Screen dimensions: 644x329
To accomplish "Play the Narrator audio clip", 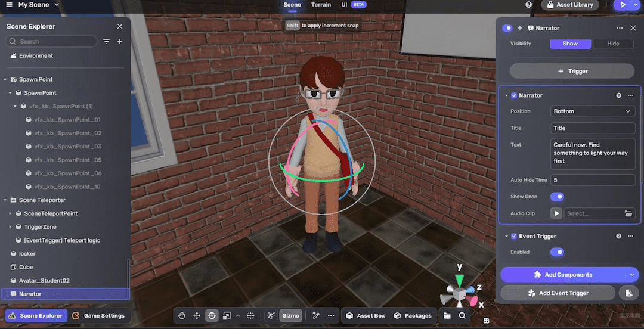I will pyautogui.click(x=556, y=213).
